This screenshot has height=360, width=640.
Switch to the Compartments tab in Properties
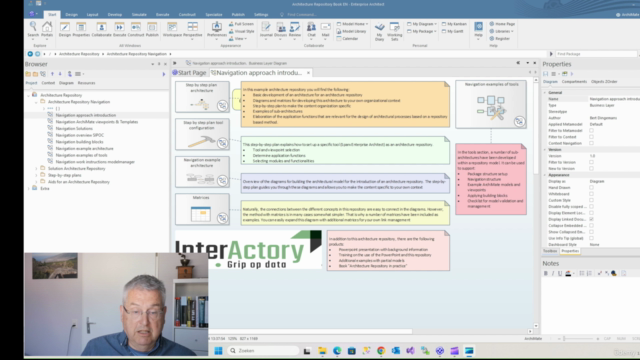pos(574,82)
